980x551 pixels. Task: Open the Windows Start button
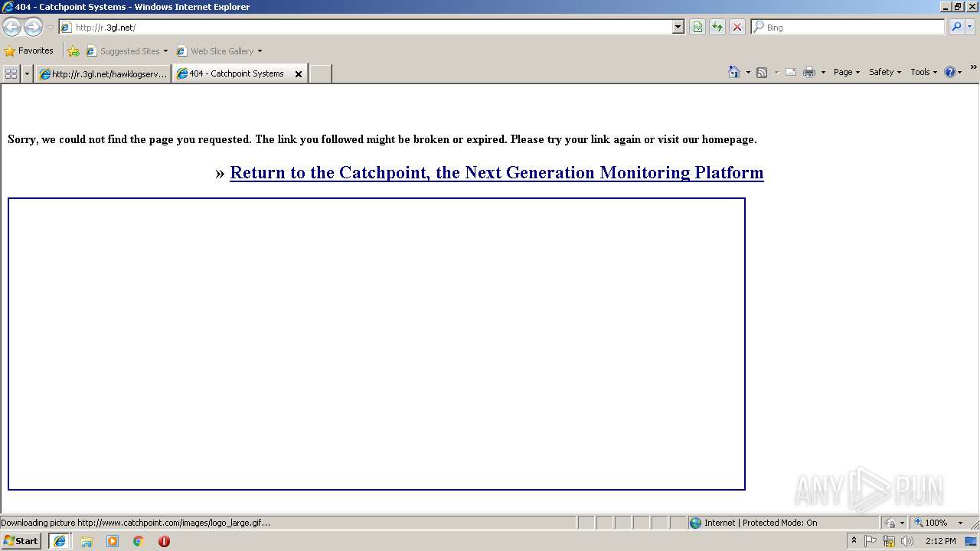tap(21, 541)
